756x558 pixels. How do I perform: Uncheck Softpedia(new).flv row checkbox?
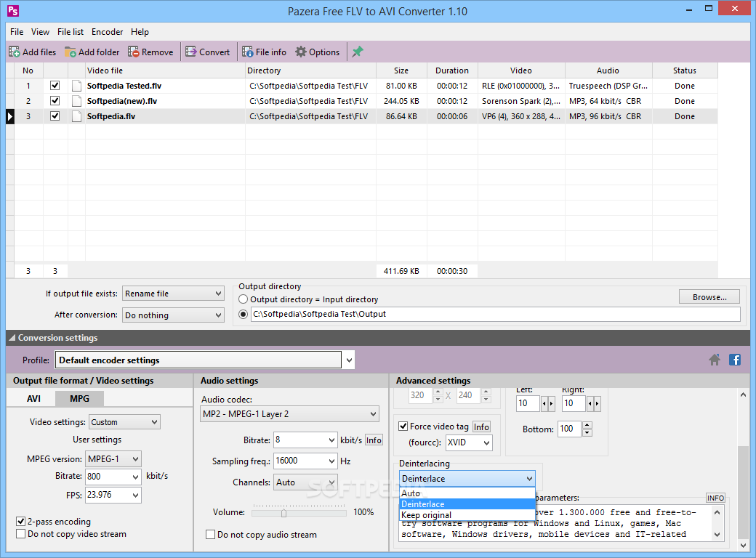(55, 101)
